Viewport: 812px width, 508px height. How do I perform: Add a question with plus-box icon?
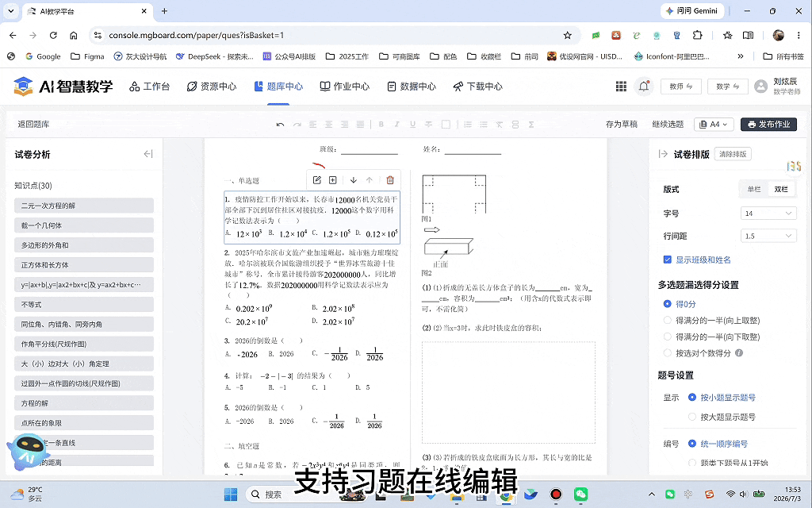(x=333, y=180)
